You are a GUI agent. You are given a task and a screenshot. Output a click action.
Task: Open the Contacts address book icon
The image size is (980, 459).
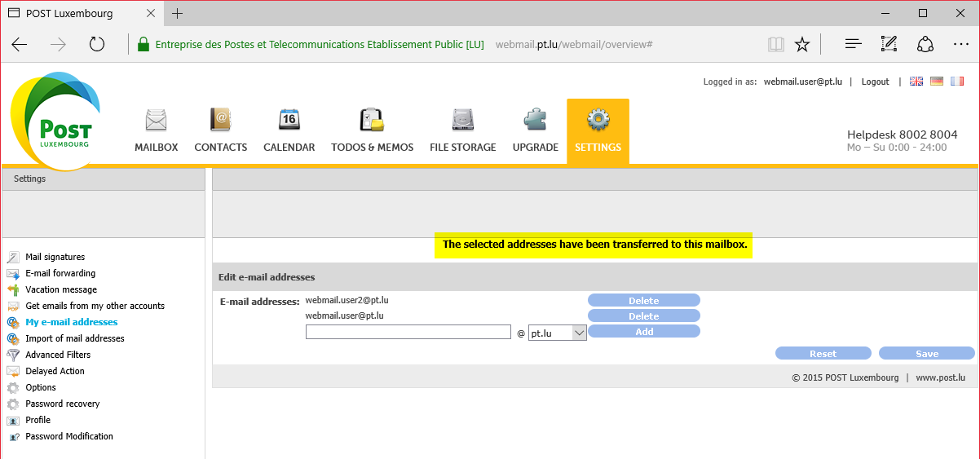tap(220, 120)
